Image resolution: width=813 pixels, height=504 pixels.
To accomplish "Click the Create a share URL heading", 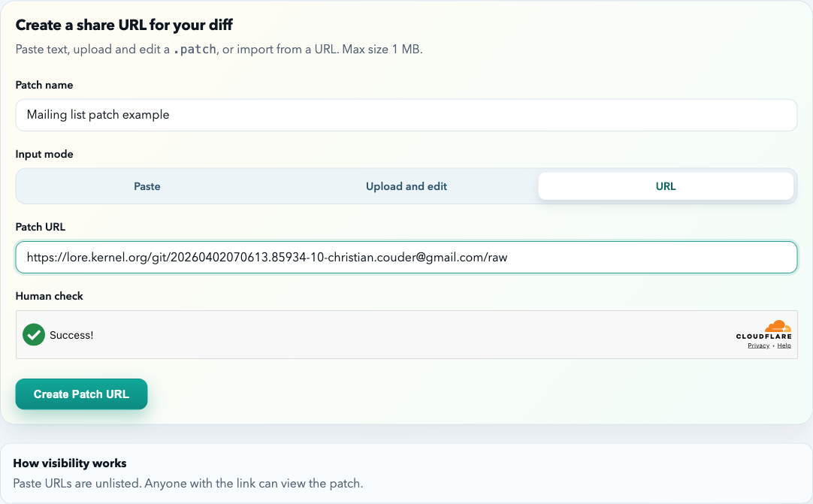I will [x=123, y=25].
